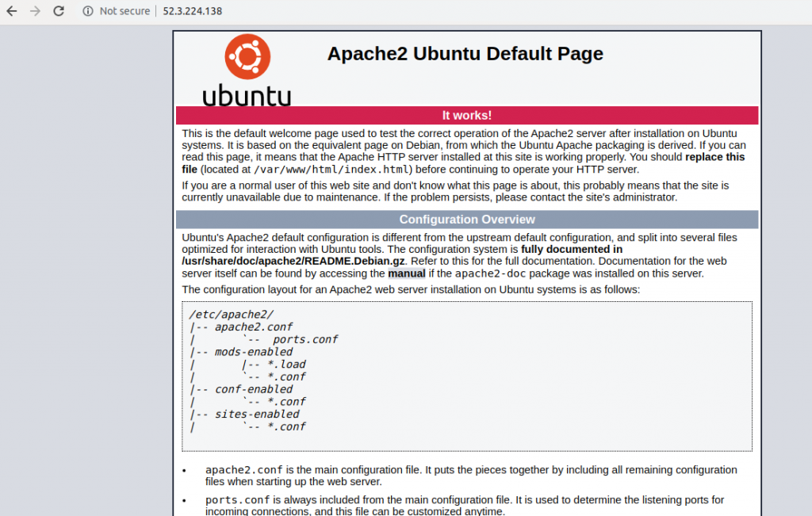The width and height of the screenshot is (812, 516).
Task: Click the Ubuntu circle logo
Action: [247, 56]
